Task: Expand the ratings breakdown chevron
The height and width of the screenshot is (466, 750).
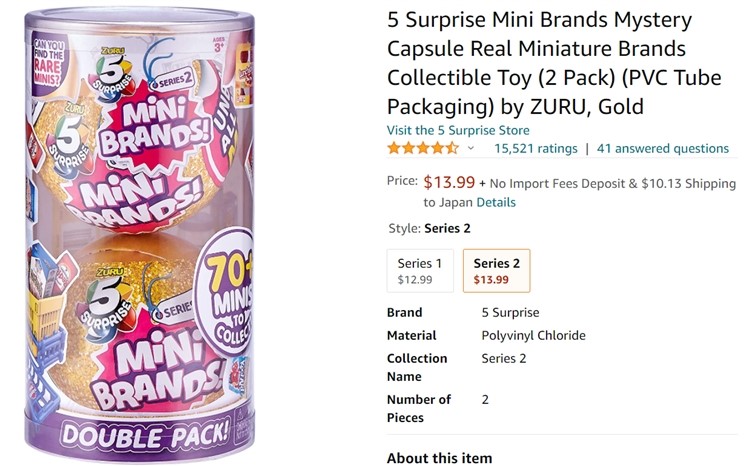Action: pyautogui.click(x=471, y=148)
